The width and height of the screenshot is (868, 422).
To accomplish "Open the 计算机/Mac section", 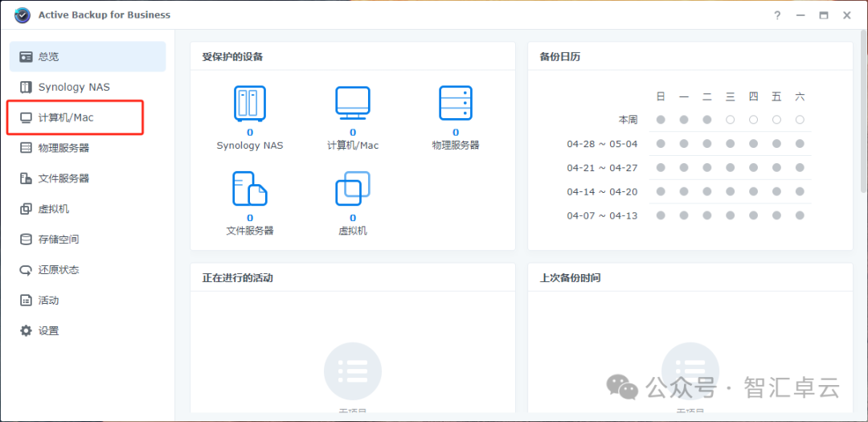I will point(88,117).
